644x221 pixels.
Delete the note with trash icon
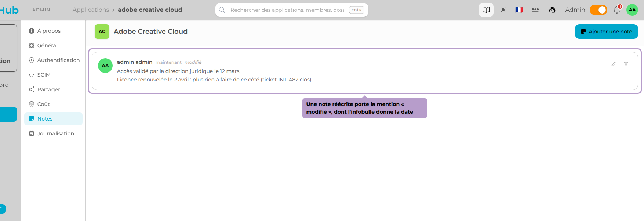(x=626, y=64)
